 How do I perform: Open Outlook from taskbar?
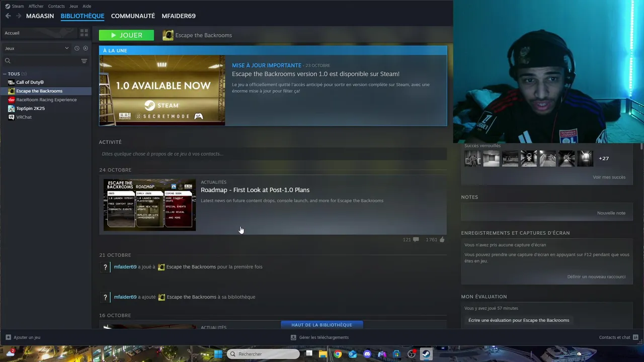352,354
